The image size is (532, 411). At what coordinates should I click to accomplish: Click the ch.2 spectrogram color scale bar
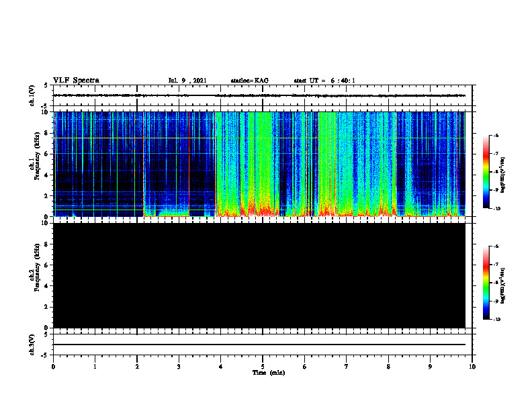(x=486, y=283)
